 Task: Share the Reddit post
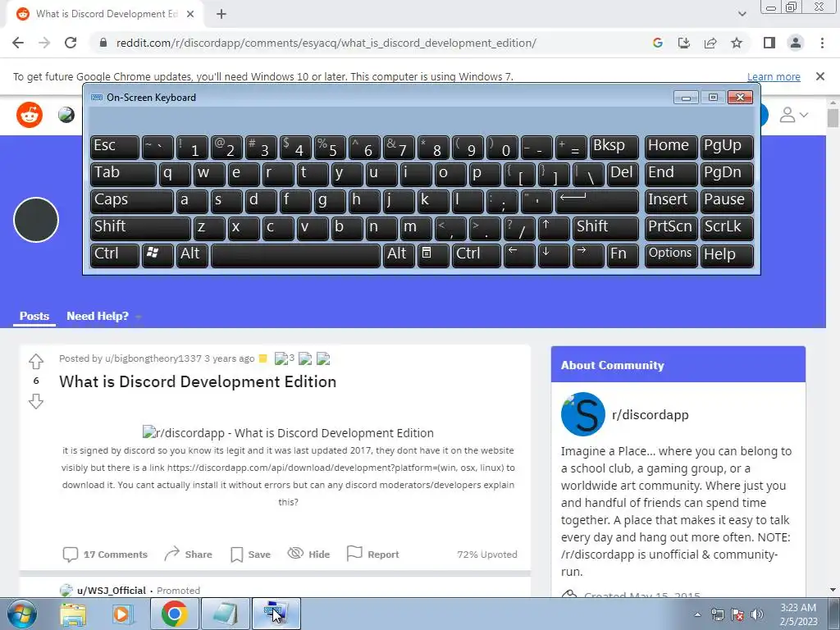pyautogui.click(x=188, y=555)
